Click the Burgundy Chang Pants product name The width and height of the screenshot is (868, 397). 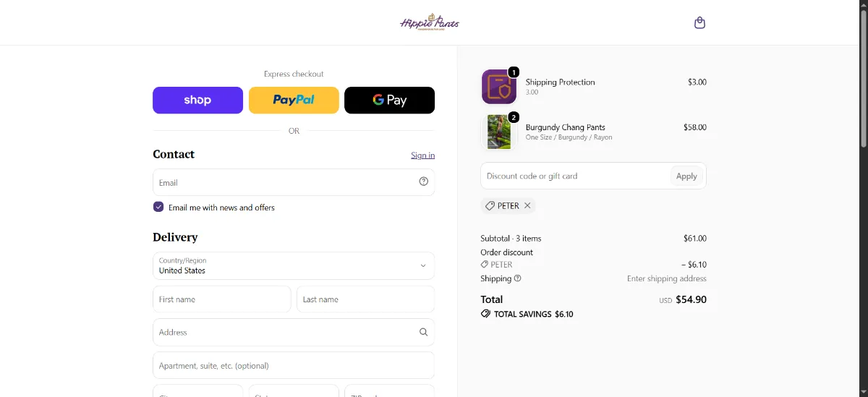coord(566,127)
